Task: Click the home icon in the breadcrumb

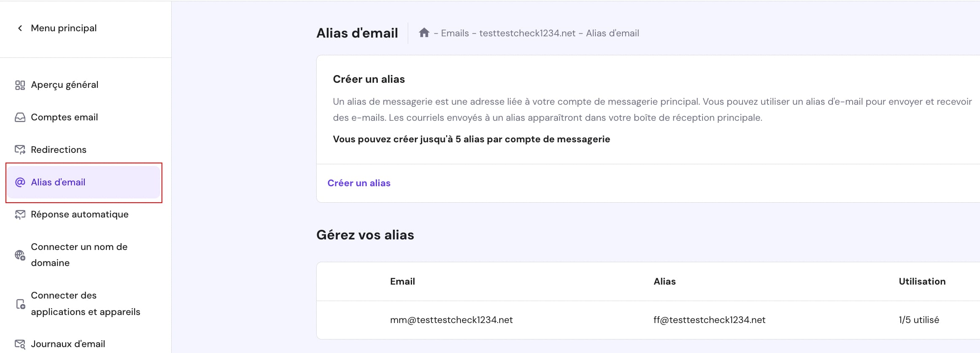Action: click(x=424, y=33)
